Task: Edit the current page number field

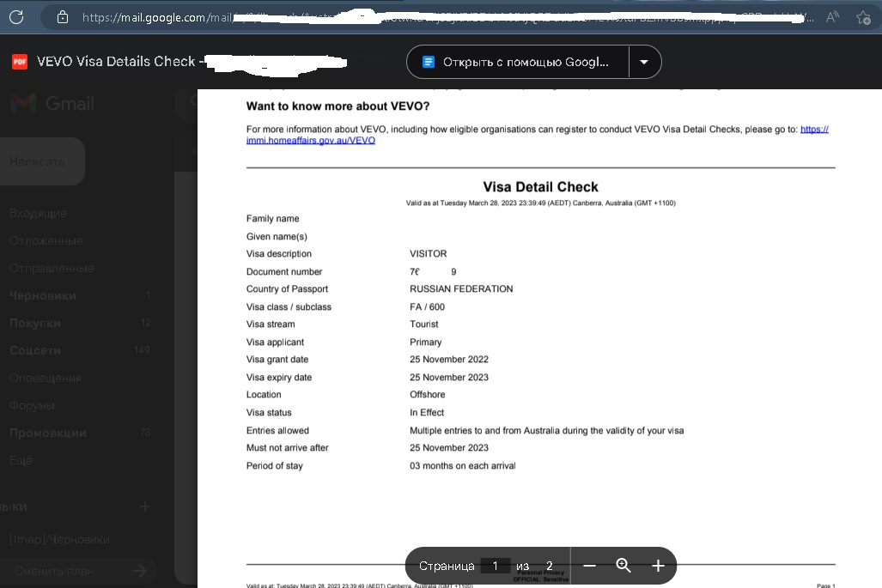Action: (495, 566)
